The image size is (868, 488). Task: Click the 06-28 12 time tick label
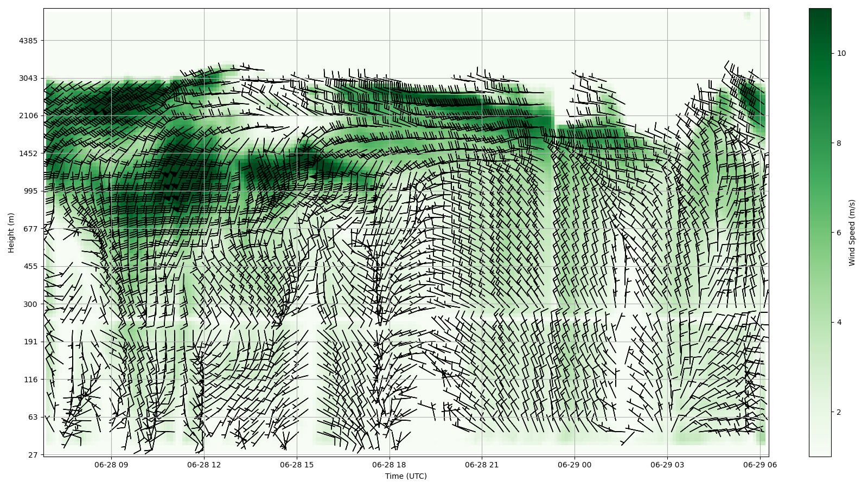click(204, 465)
